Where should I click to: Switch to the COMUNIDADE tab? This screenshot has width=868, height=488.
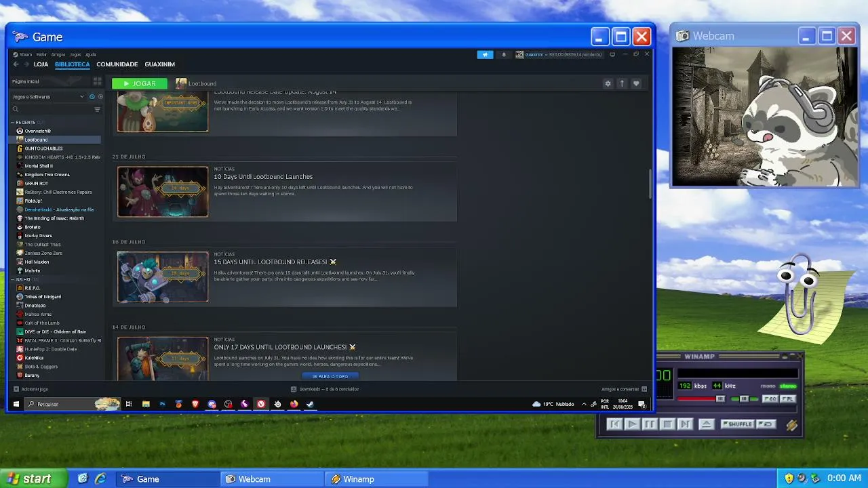click(x=117, y=64)
